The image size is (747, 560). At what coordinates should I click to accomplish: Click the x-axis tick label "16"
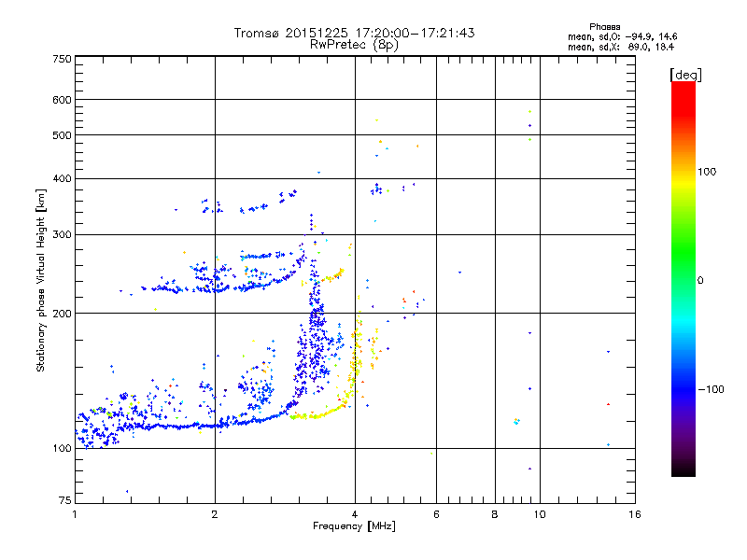635,514
